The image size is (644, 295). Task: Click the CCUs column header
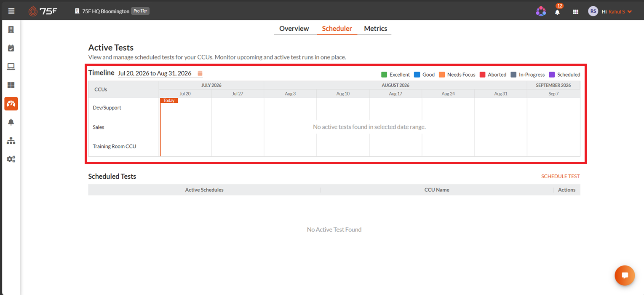[123, 89]
